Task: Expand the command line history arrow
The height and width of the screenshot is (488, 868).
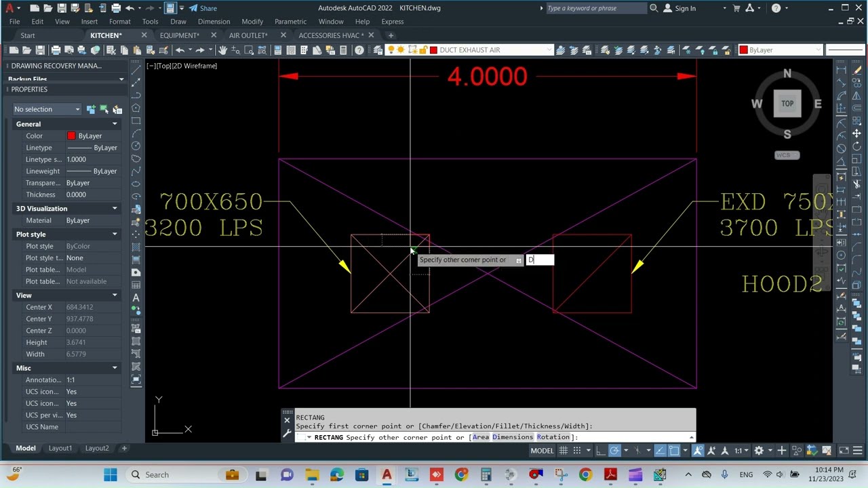Action: (x=691, y=438)
